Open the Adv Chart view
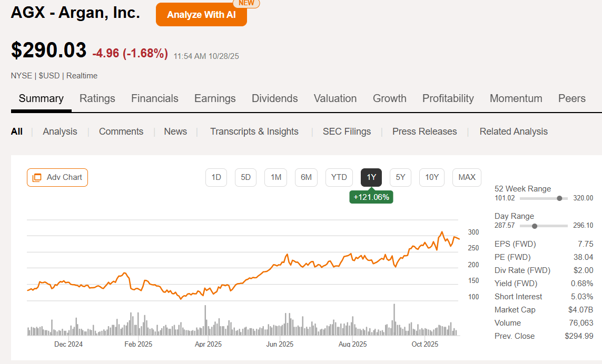Viewport: 602px width, 364px height. (57, 177)
